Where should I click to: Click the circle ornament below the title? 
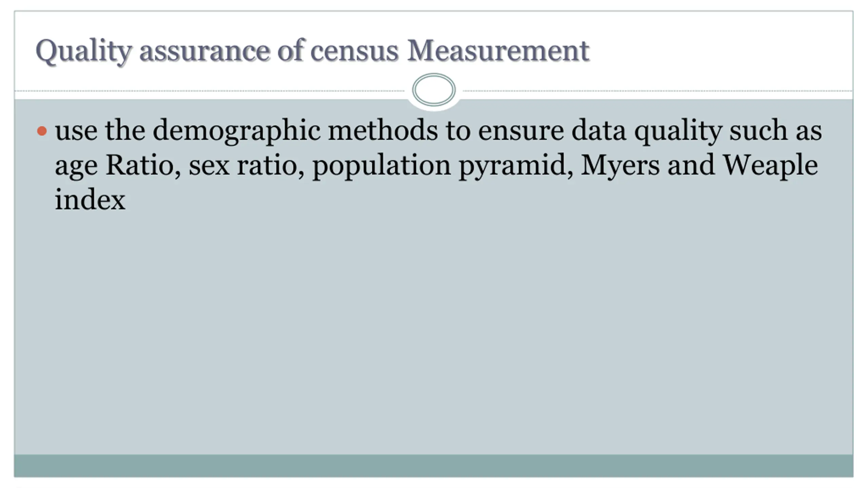[x=434, y=90]
